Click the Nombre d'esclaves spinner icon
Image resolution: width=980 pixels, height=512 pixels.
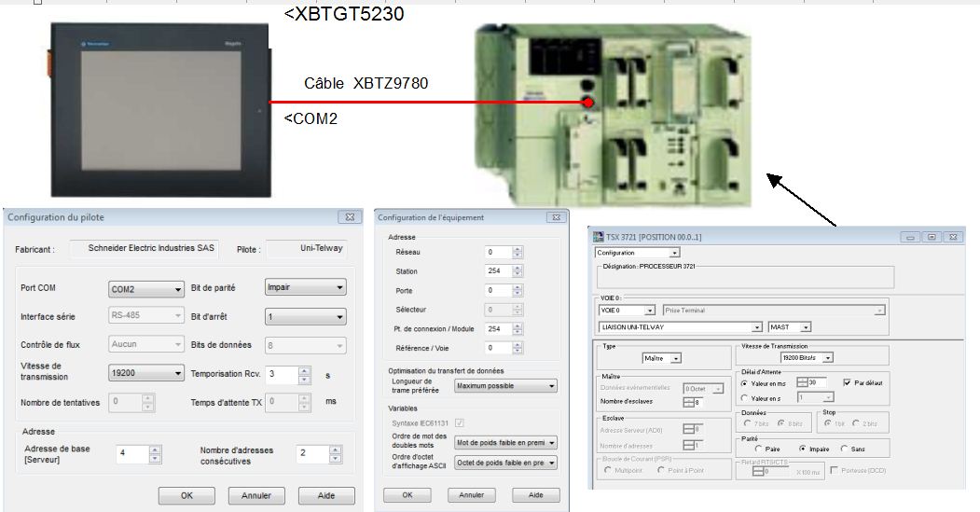coord(688,402)
